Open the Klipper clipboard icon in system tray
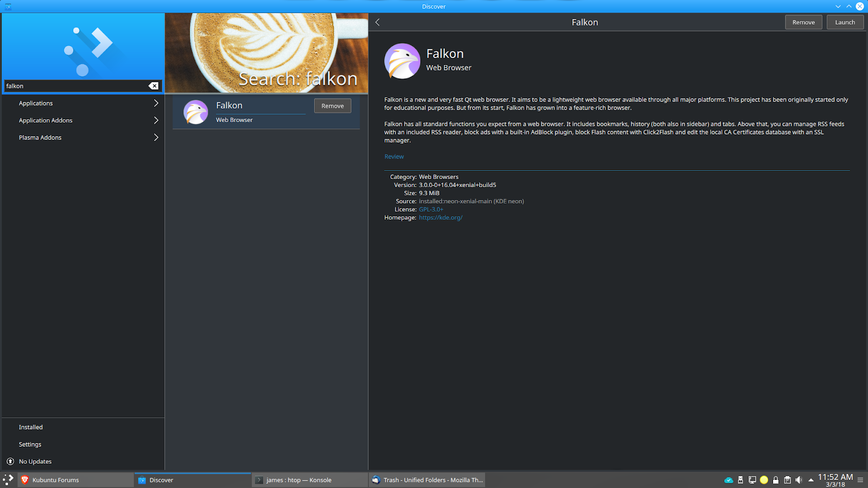868x488 pixels. coord(787,480)
